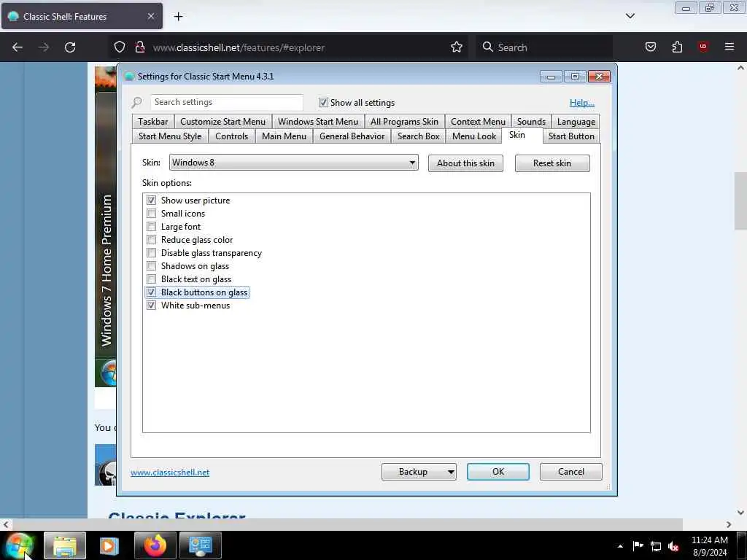Open the www.classicshell.net link

(170, 472)
